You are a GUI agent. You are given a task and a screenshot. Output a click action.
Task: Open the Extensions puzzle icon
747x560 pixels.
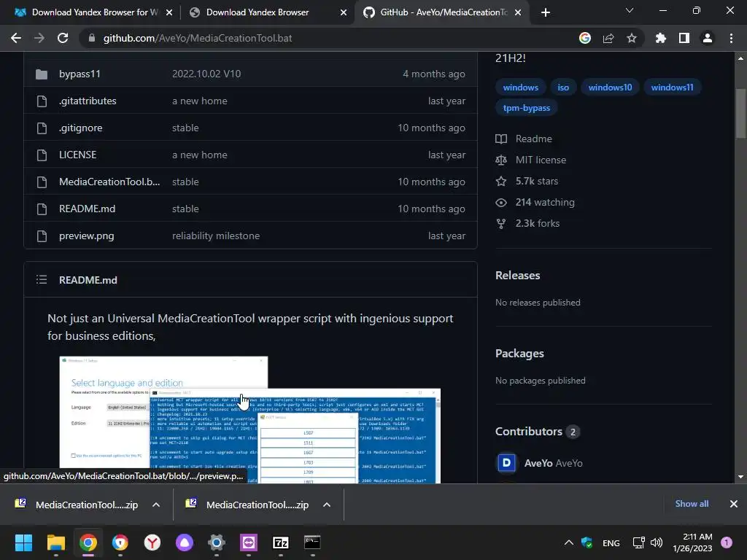click(x=661, y=38)
